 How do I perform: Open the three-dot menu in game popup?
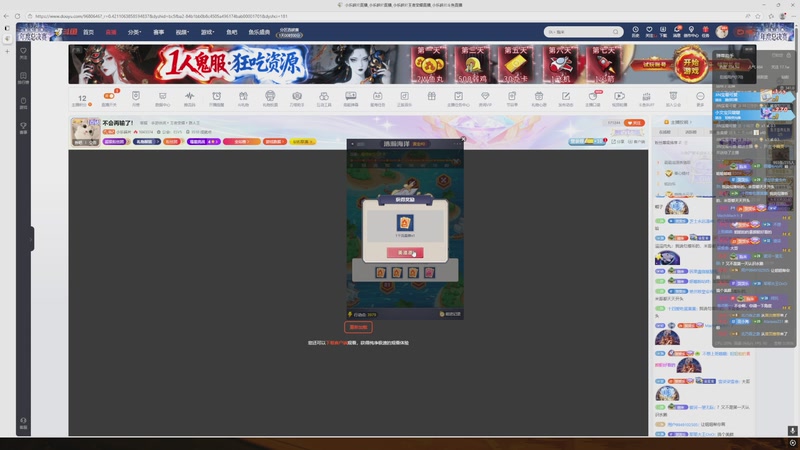456,144
